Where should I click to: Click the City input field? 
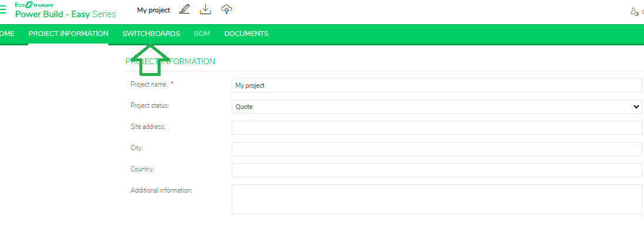click(x=436, y=149)
